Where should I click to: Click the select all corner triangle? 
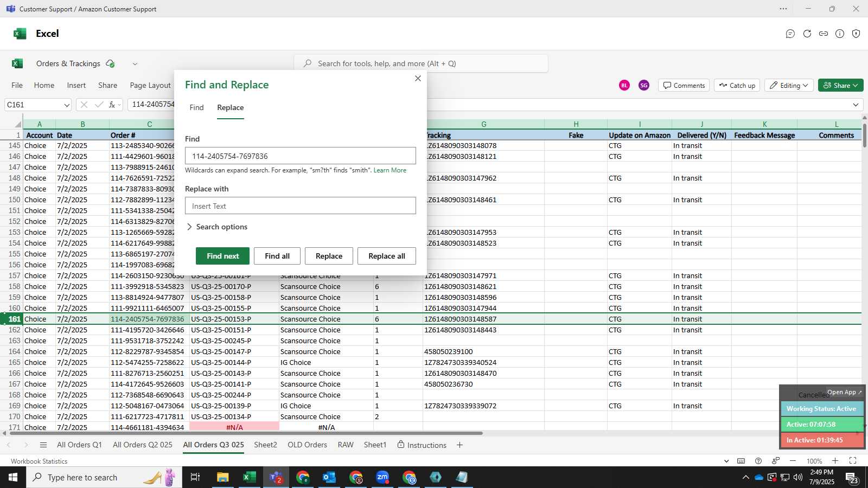click(18, 124)
